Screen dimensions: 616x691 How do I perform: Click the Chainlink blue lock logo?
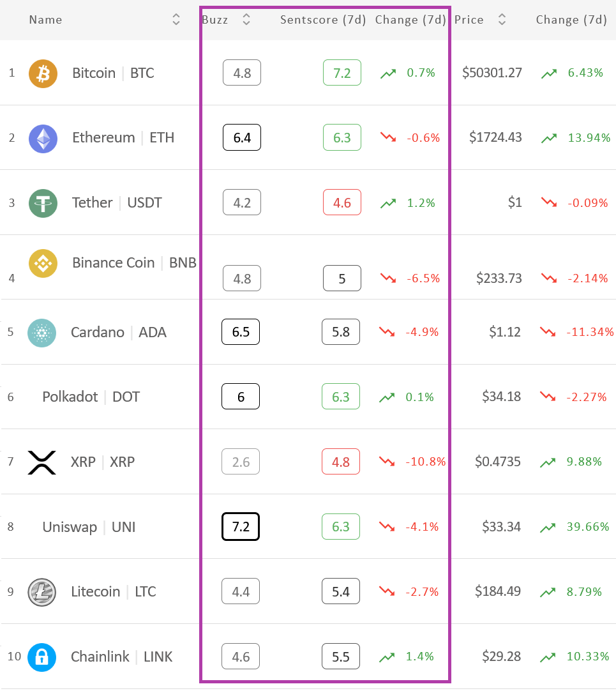tap(42, 658)
